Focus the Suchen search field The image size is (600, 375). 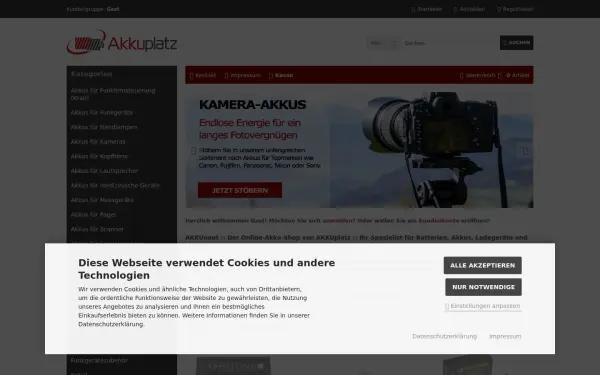pyautogui.click(x=449, y=43)
